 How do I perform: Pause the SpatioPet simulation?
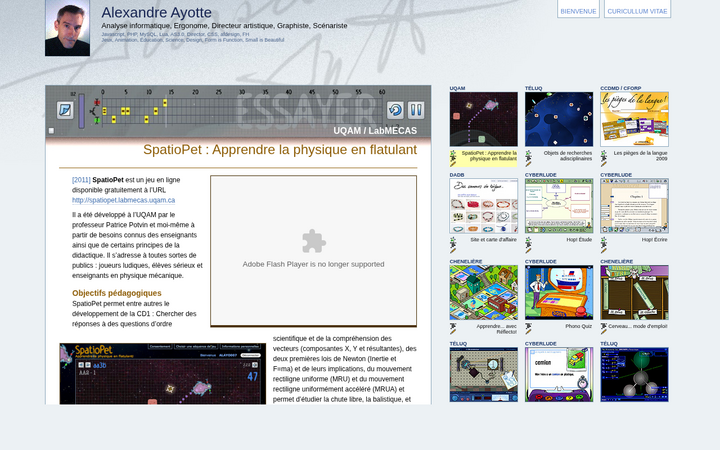pos(416,110)
